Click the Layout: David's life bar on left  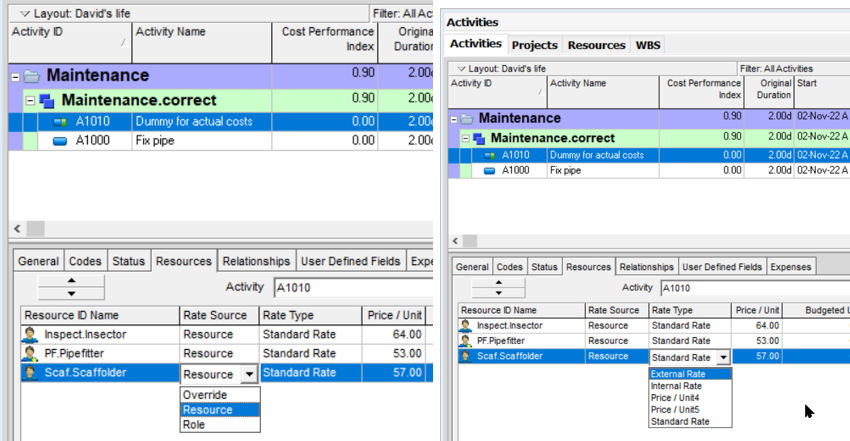[80, 14]
